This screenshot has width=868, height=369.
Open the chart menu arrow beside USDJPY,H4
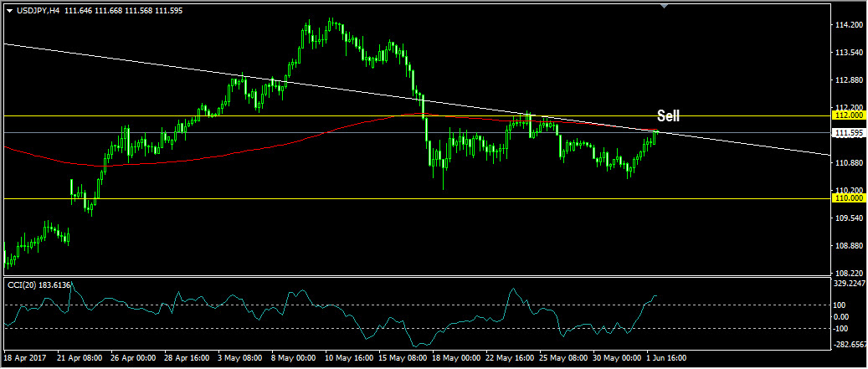coord(9,11)
